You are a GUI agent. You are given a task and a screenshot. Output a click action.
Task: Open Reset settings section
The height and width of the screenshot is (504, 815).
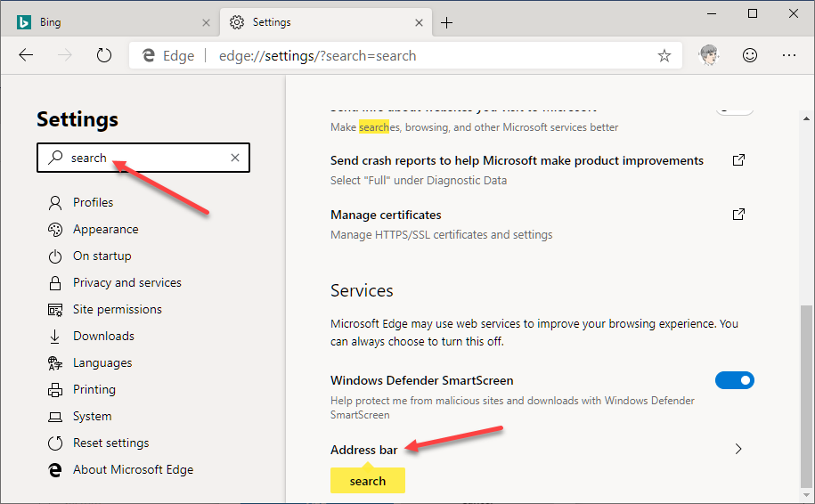110,443
